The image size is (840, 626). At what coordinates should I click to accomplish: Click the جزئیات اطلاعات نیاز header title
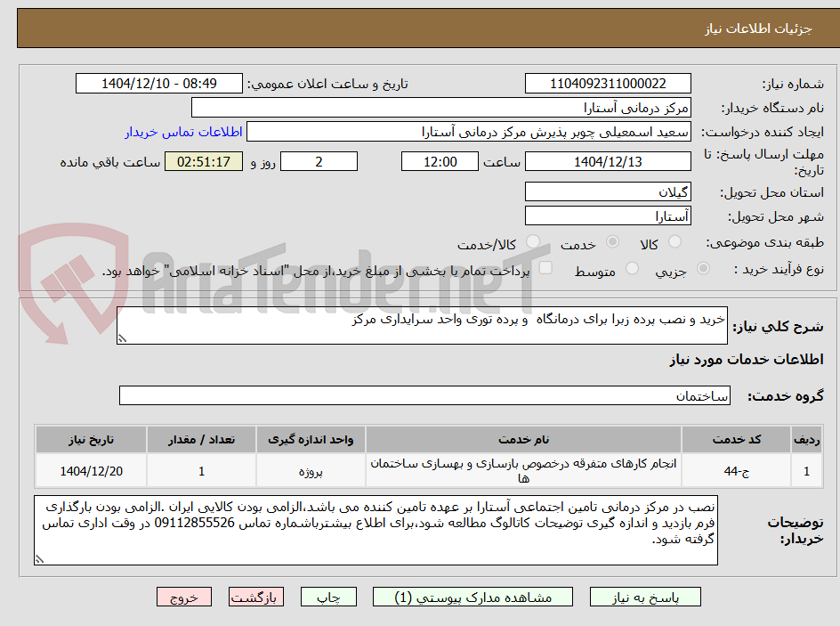(x=758, y=28)
